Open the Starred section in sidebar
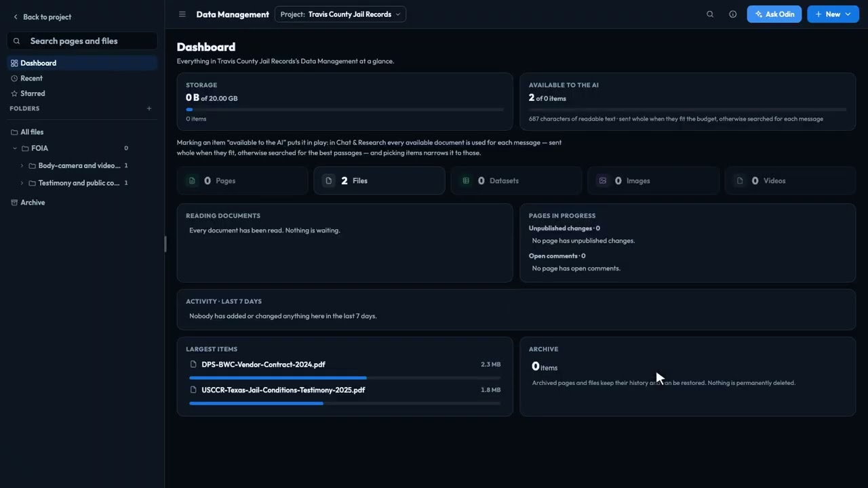 82,94
